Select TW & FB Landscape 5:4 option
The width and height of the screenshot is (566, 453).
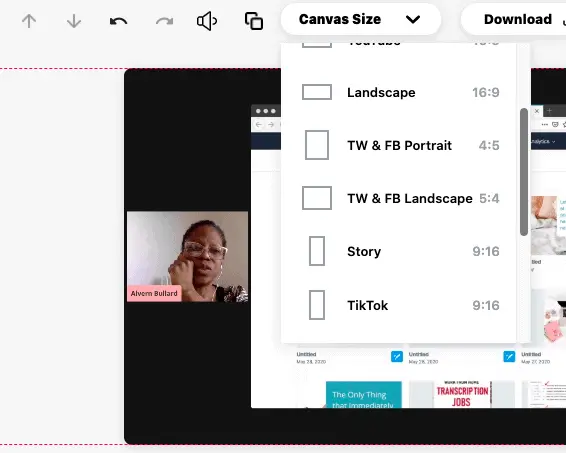[x=400, y=198]
